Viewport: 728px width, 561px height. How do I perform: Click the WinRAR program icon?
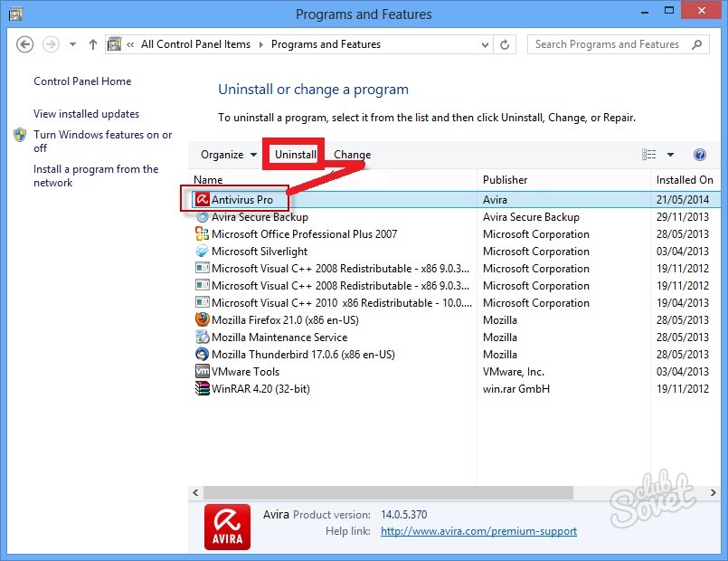point(202,389)
